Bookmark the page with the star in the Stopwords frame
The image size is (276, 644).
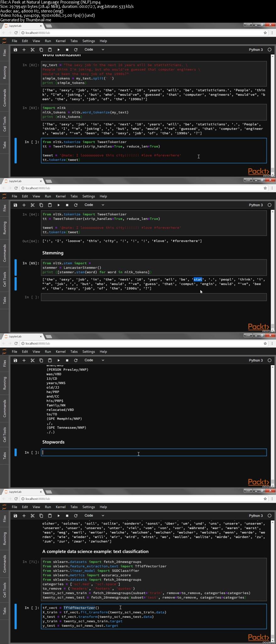(x=265, y=343)
